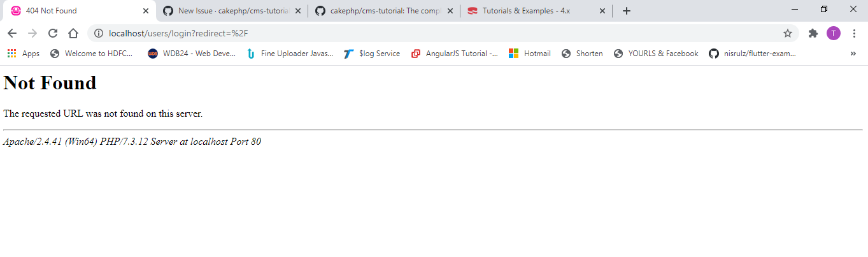
Task: Open a new tab with plus button
Action: tap(627, 11)
